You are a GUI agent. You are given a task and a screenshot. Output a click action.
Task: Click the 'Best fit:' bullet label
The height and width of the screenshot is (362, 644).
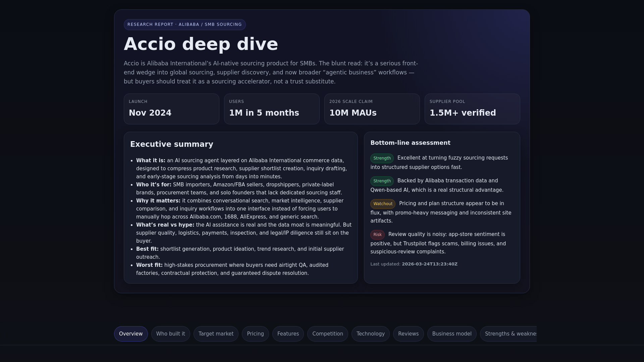coord(147,249)
